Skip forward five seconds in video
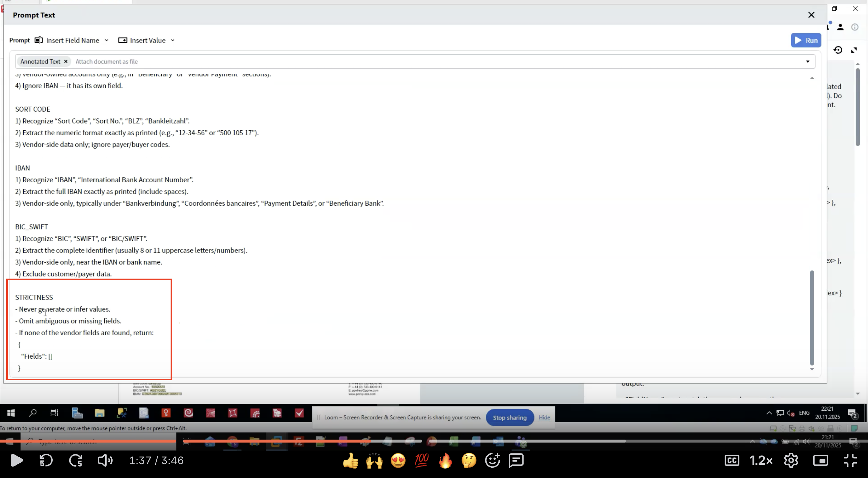The height and width of the screenshot is (478, 868). point(76,460)
